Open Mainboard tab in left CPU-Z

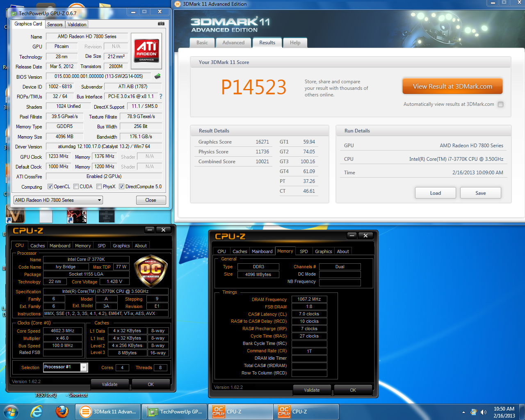click(60, 246)
